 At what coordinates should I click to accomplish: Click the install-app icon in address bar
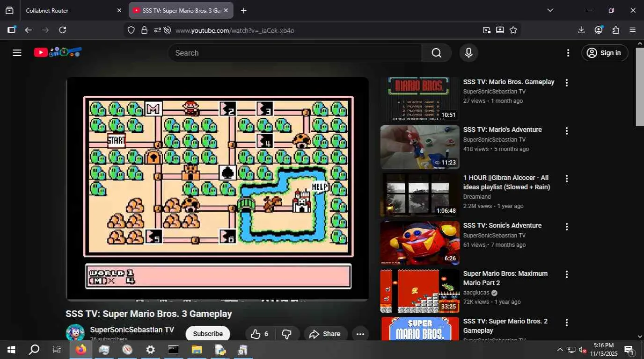coord(500,30)
